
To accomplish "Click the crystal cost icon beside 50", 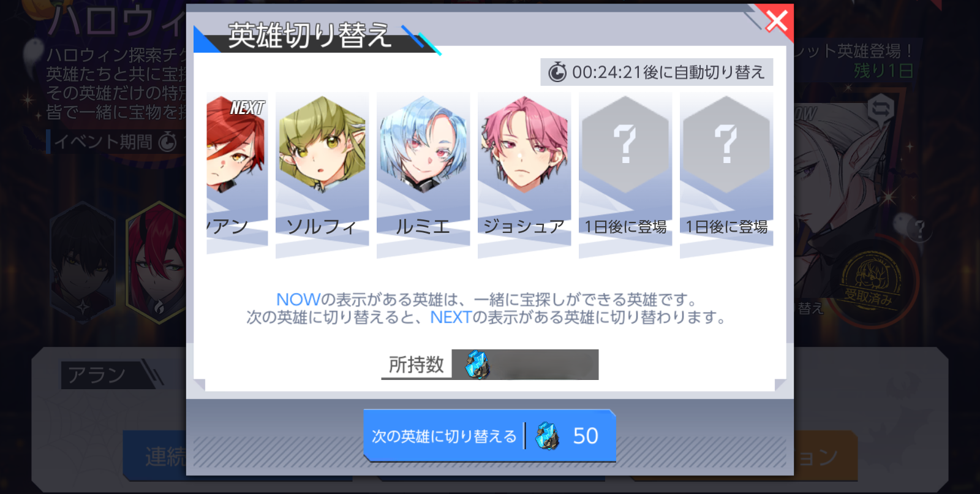I will point(548,436).
